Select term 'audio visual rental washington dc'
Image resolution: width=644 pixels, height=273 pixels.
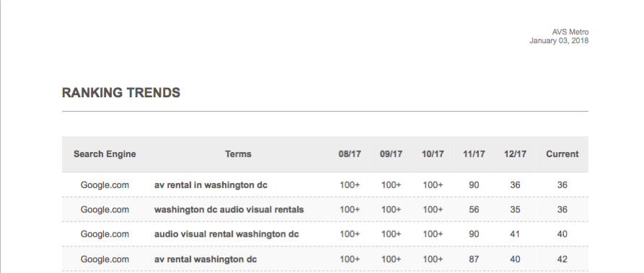(x=226, y=234)
